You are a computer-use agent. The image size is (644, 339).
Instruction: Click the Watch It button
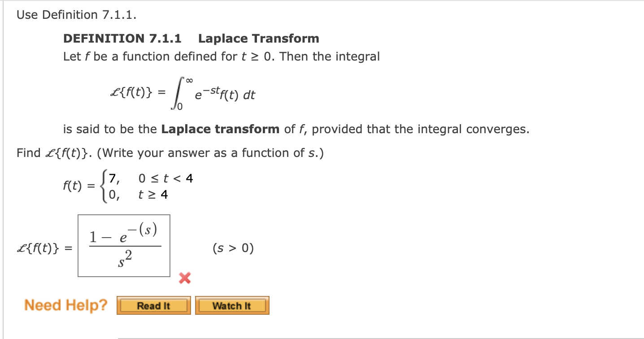(232, 305)
